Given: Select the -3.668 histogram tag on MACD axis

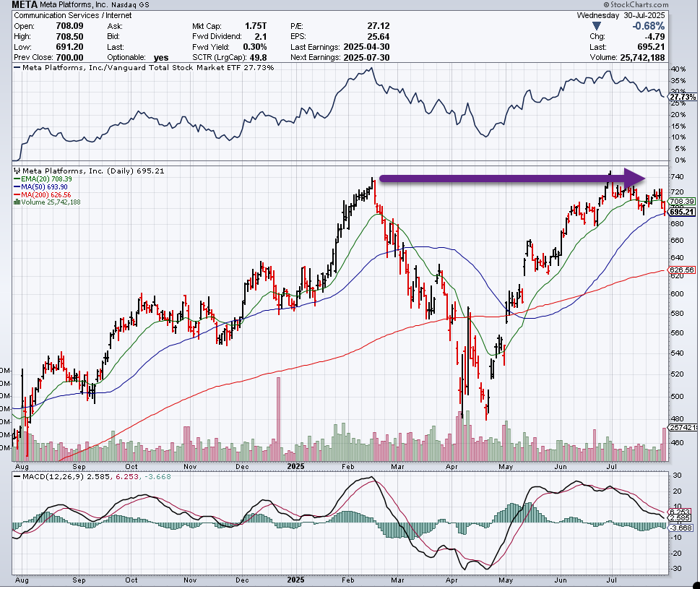Looking at the screenshot, I should point(681,528).
